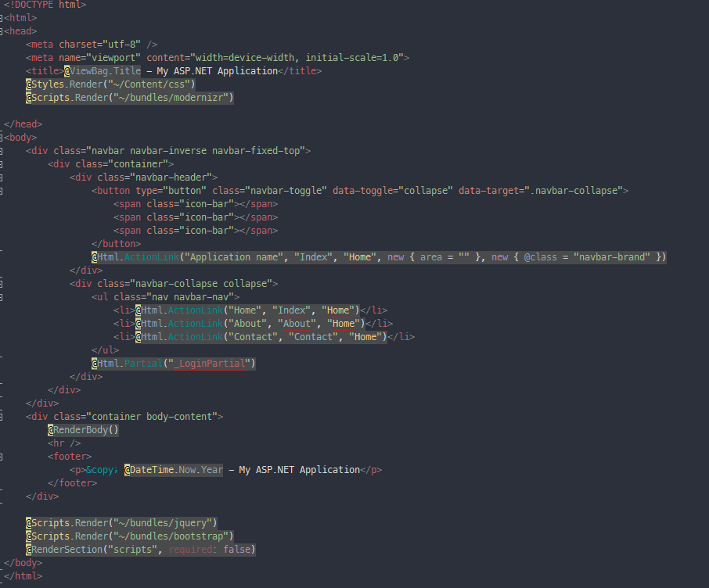Collapse the <html> fold marker

[2, 18]
